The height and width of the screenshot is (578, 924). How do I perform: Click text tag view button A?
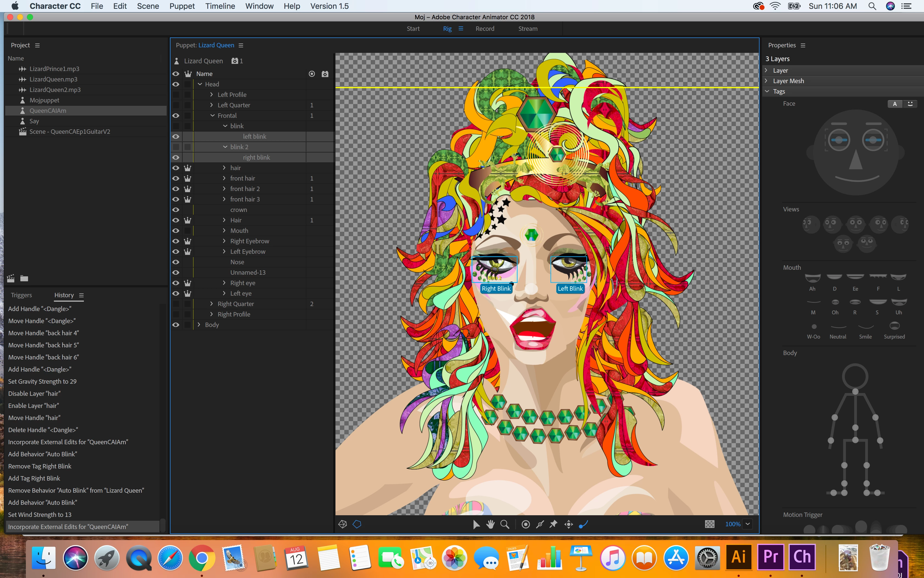pos(895,103)
